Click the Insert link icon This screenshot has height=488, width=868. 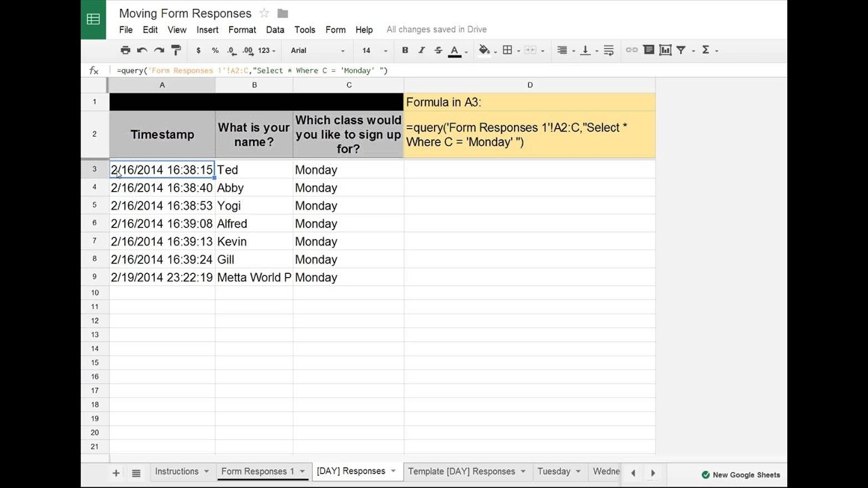[x=631, y=50]
